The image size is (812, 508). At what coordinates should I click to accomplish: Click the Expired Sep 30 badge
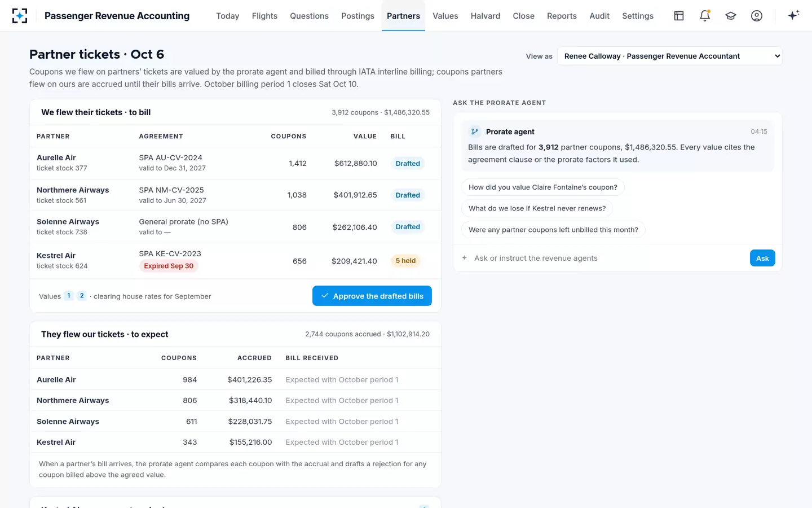point(169,266)
